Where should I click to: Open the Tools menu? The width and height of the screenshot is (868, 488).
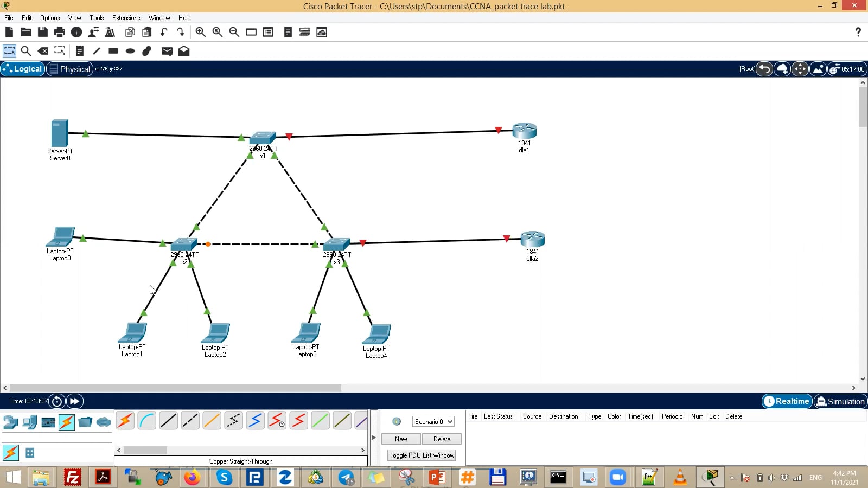coord(97,17)
